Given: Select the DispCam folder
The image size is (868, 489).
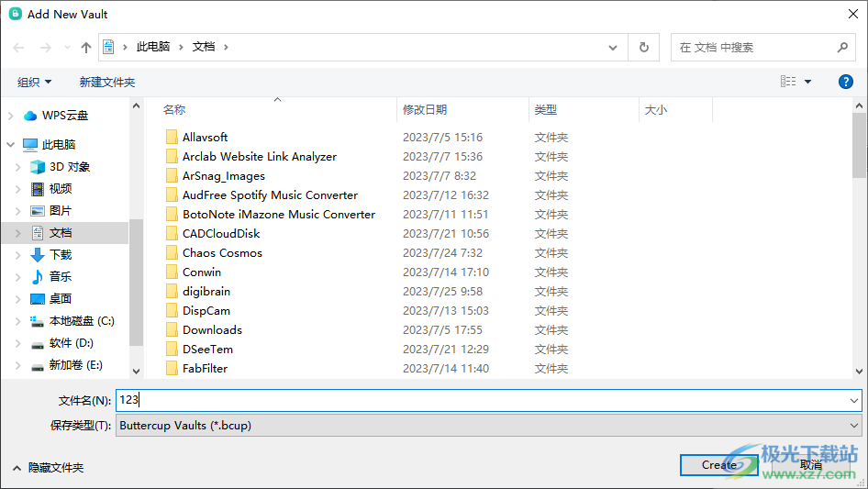Looking at the screenshot, I should [x=206, y=311].
